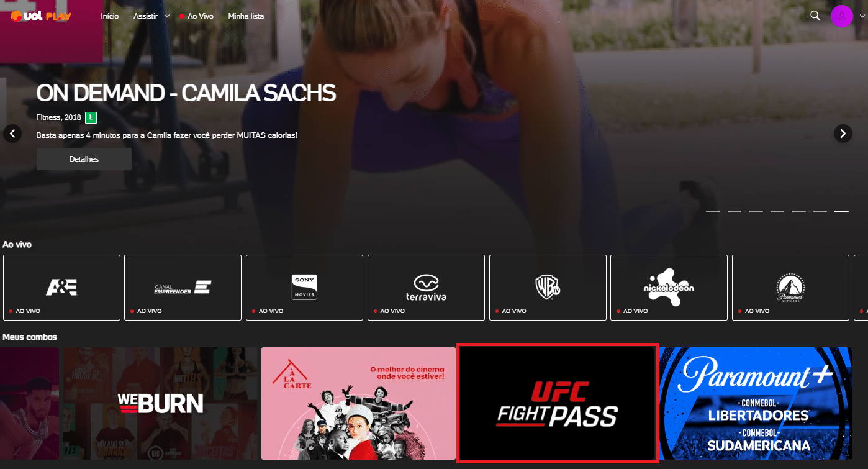
Task: Select Início in the top navigation
Action: click(x=109, y=16)
